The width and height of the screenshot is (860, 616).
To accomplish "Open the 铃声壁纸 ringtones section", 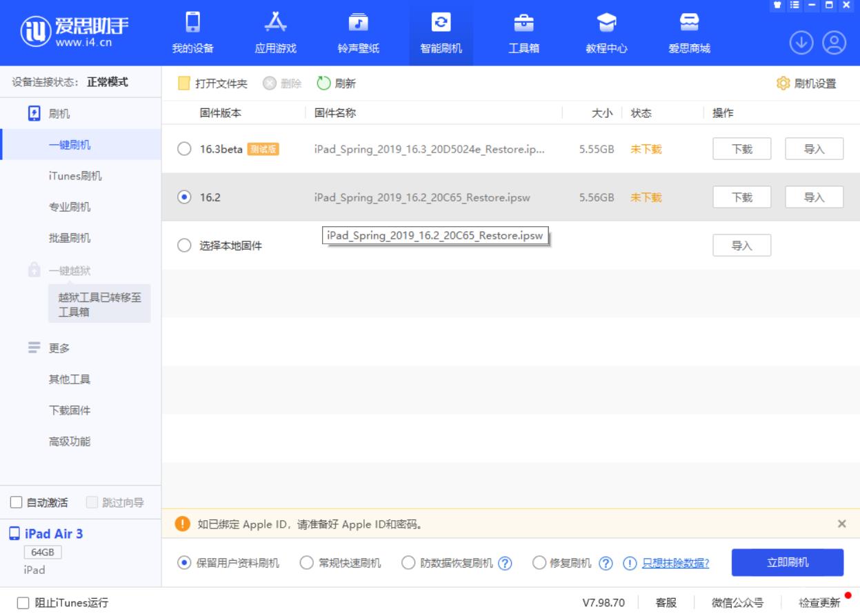I will pyautogui.click(x=359, y=32).
